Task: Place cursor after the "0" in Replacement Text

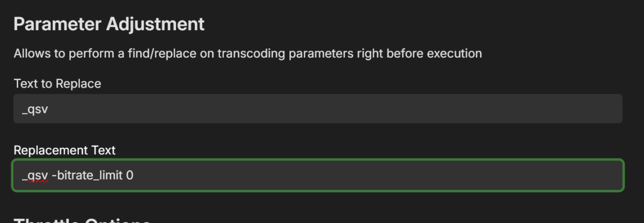Action: tap(134, 175)
